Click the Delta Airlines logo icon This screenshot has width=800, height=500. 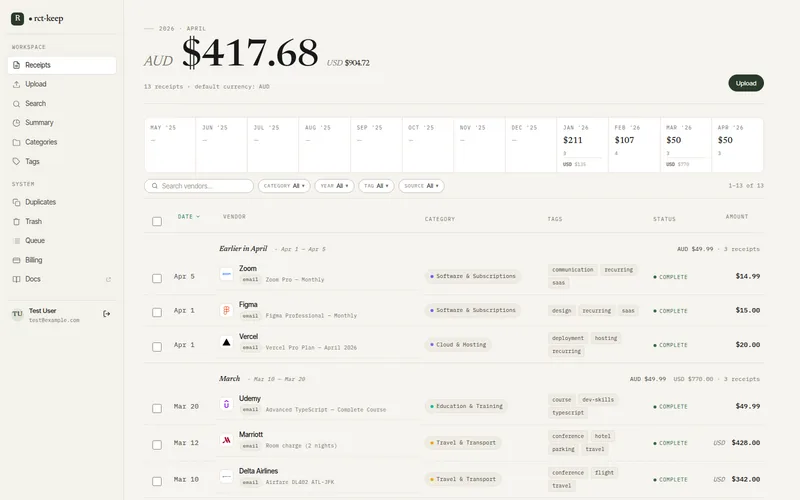[227, 477]
